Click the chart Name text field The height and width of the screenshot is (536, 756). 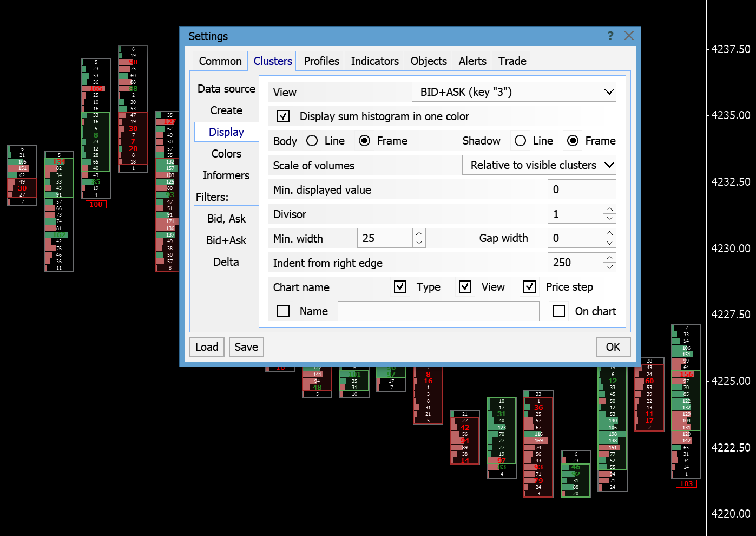(438, 311)
